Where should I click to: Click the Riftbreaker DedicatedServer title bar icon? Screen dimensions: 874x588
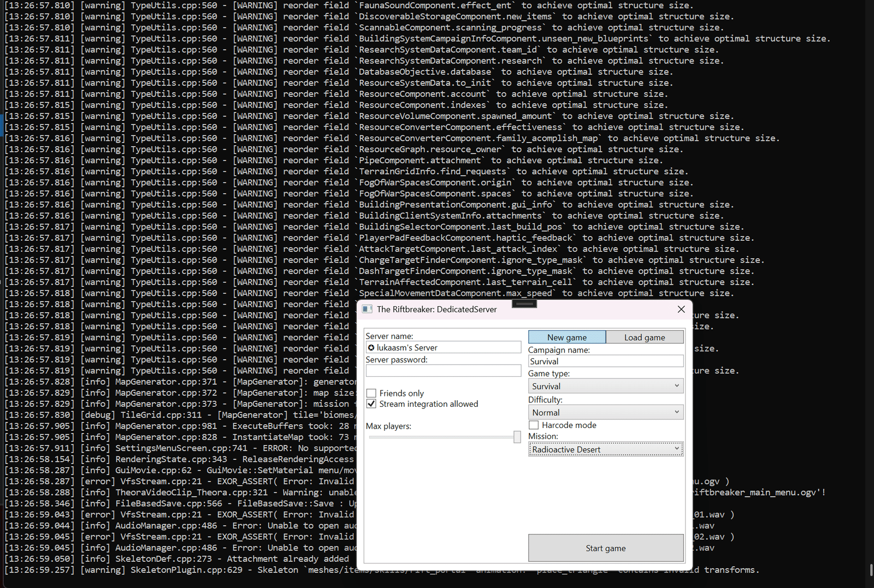click(367, 309)
